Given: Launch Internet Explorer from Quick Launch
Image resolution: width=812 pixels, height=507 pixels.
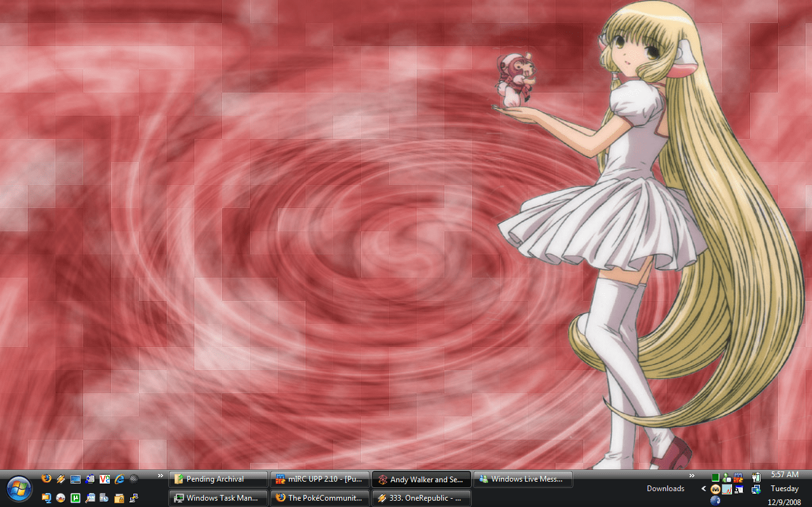Looking at the screenshot, I should point(119,478).
